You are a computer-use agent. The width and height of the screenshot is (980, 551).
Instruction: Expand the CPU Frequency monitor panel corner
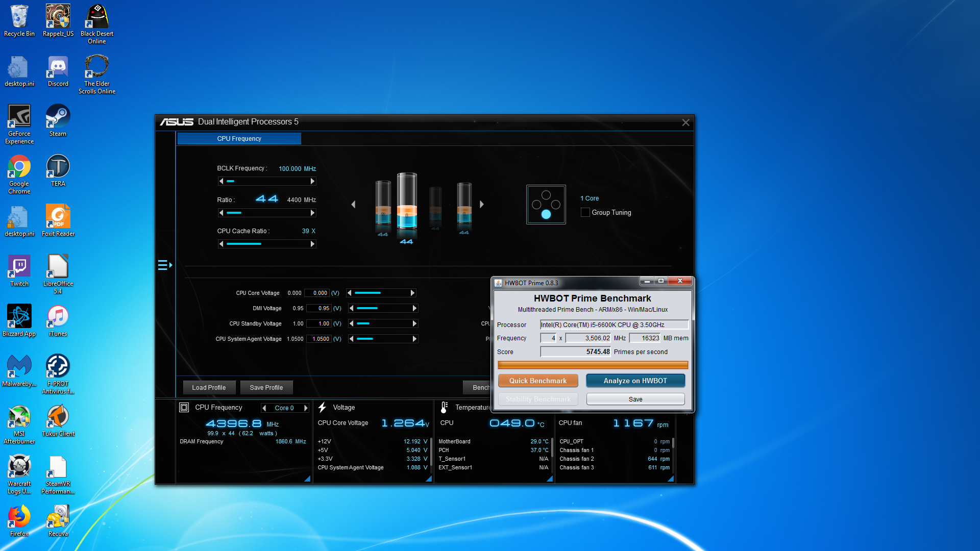click(x=307, y=479)
